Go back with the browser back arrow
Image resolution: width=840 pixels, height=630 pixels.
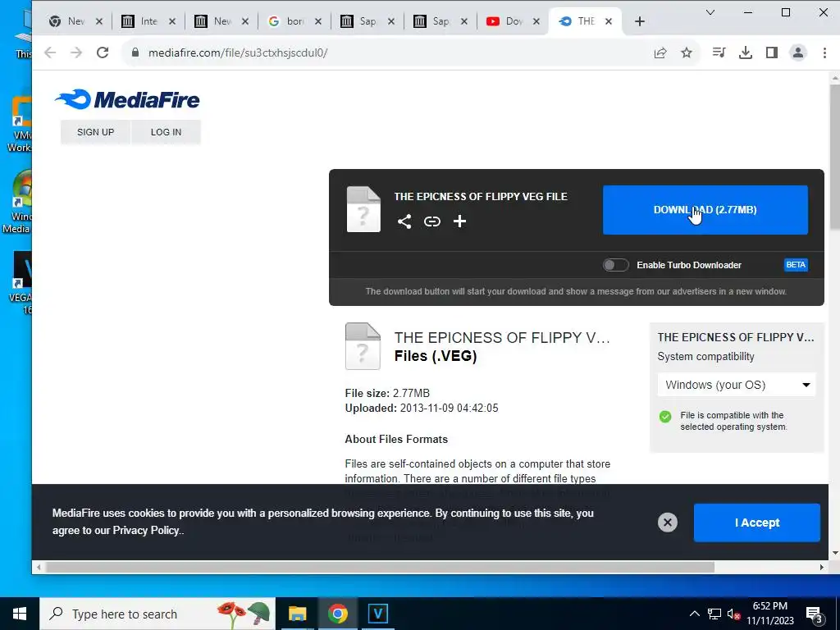pyautogui.click(x=50, y=52)
